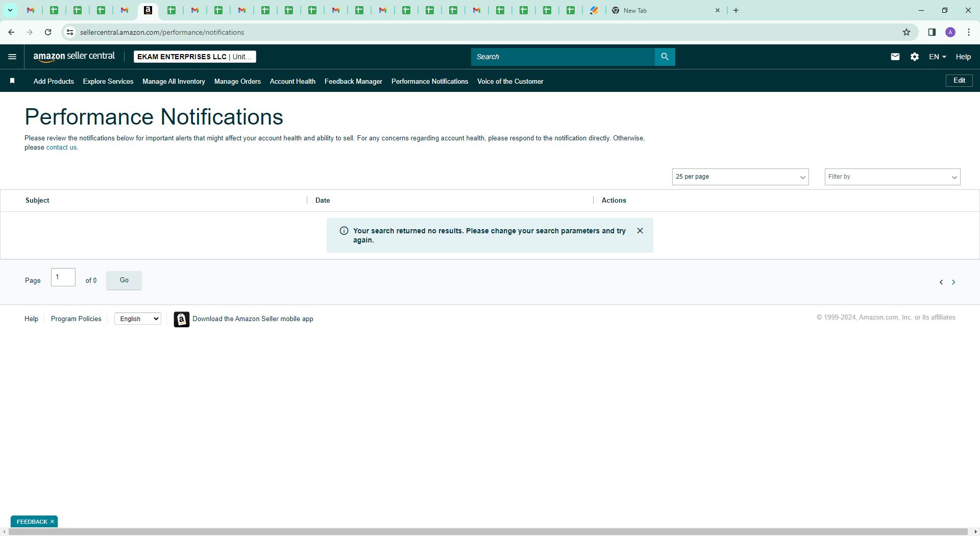Click the Subject column header
This screenshot has width=980, height=536.
click(x=37, y=200)
